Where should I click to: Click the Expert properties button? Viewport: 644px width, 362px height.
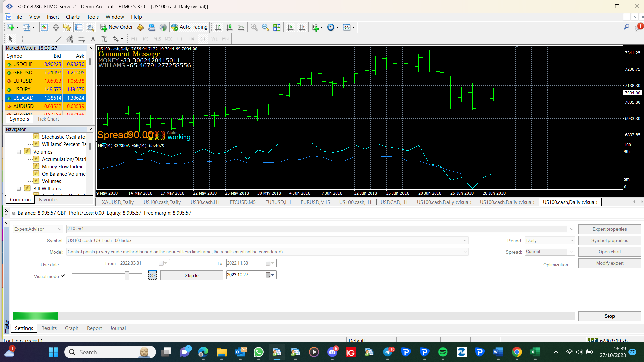[x=609, y=229]
